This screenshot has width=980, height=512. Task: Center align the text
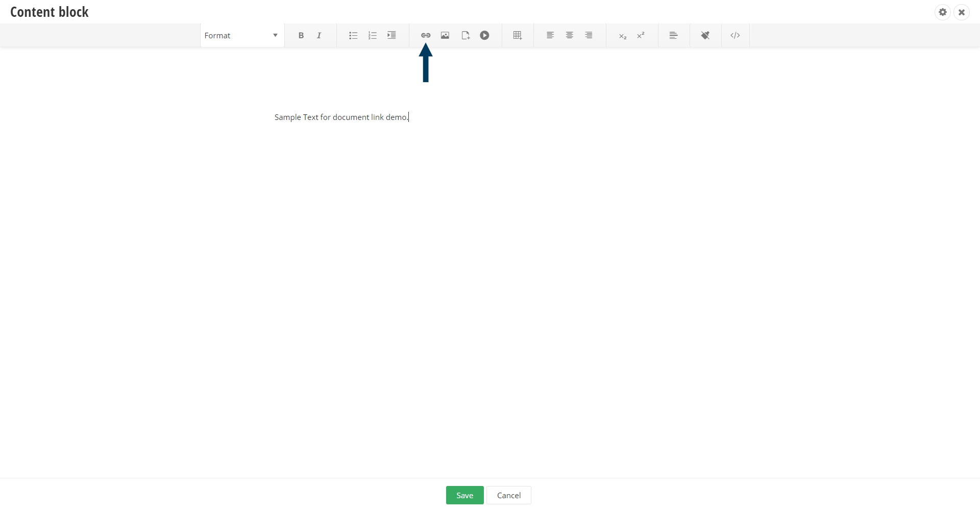(570, 35)
